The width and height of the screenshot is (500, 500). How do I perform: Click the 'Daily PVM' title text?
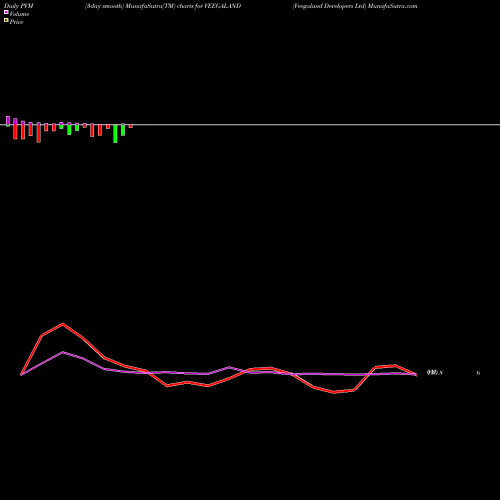click(x=19, y=6)
